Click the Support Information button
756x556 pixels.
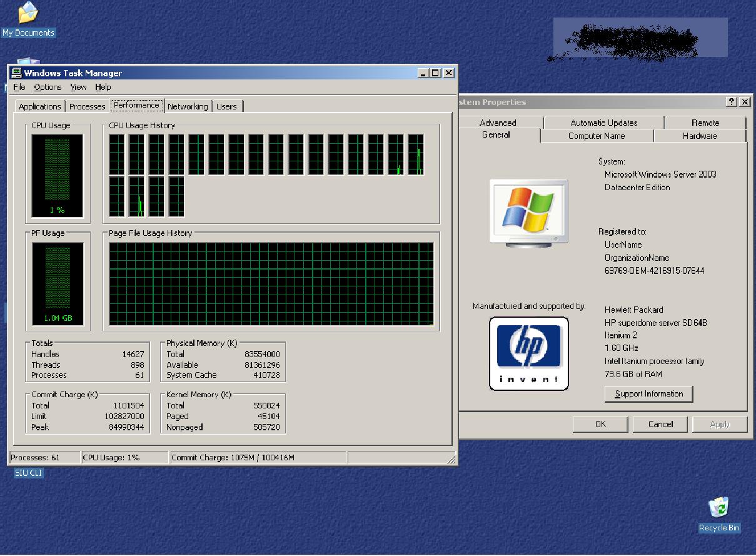click(x=648, y=393)
